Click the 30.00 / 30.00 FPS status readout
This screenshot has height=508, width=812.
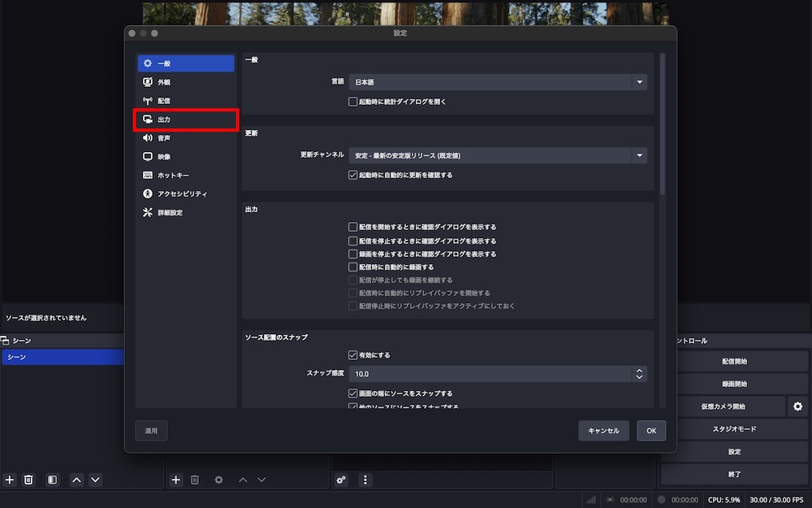tap(776, 500)
